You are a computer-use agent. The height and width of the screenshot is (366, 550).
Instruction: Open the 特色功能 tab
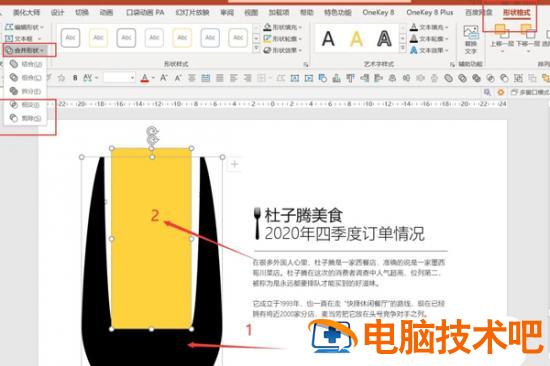(x=338, y=13)
